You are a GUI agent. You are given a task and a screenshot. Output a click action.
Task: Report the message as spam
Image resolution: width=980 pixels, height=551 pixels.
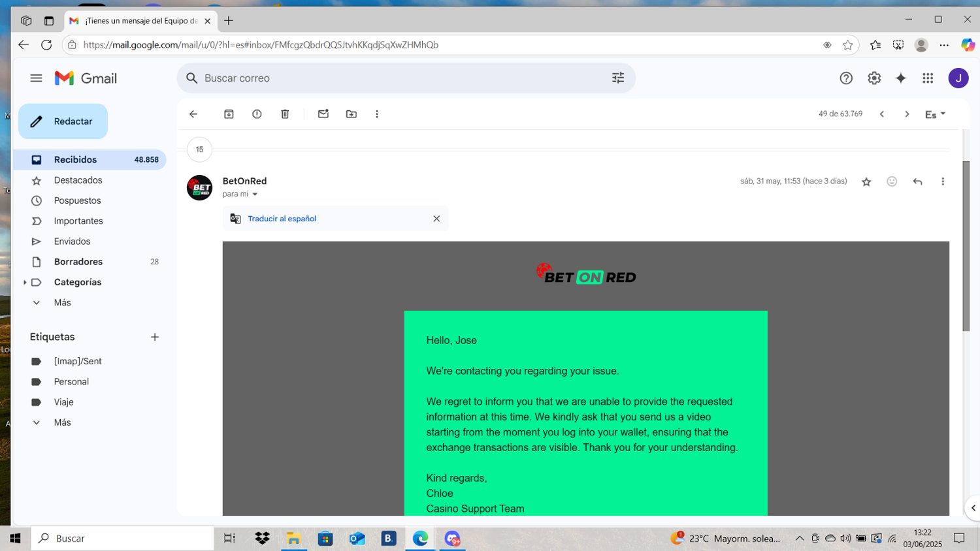[x=257, y=114]
